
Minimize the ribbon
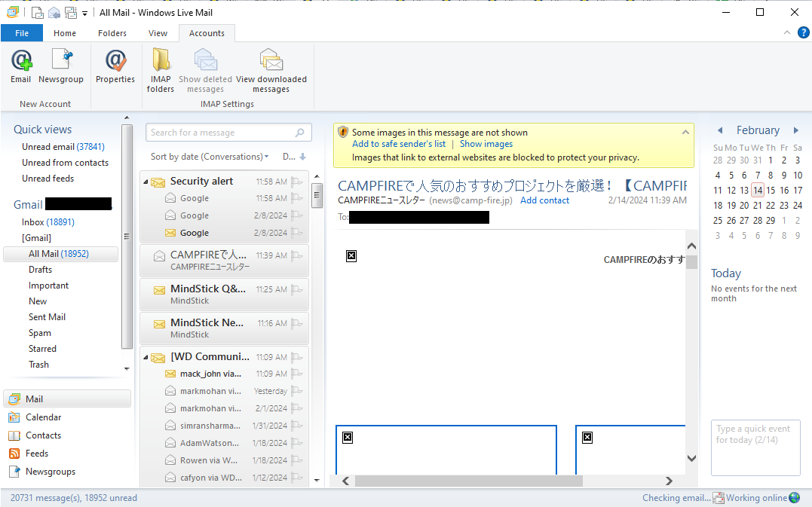point(787,32)
